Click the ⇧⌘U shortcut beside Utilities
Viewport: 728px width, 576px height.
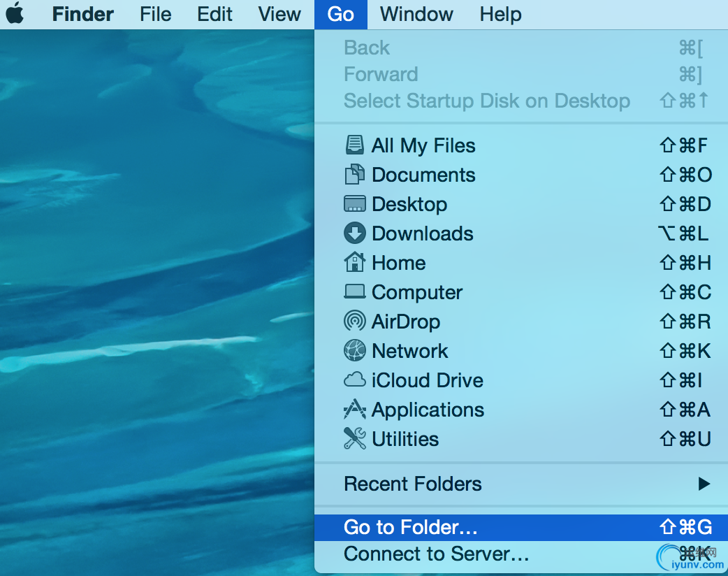(x=685, y=438)
